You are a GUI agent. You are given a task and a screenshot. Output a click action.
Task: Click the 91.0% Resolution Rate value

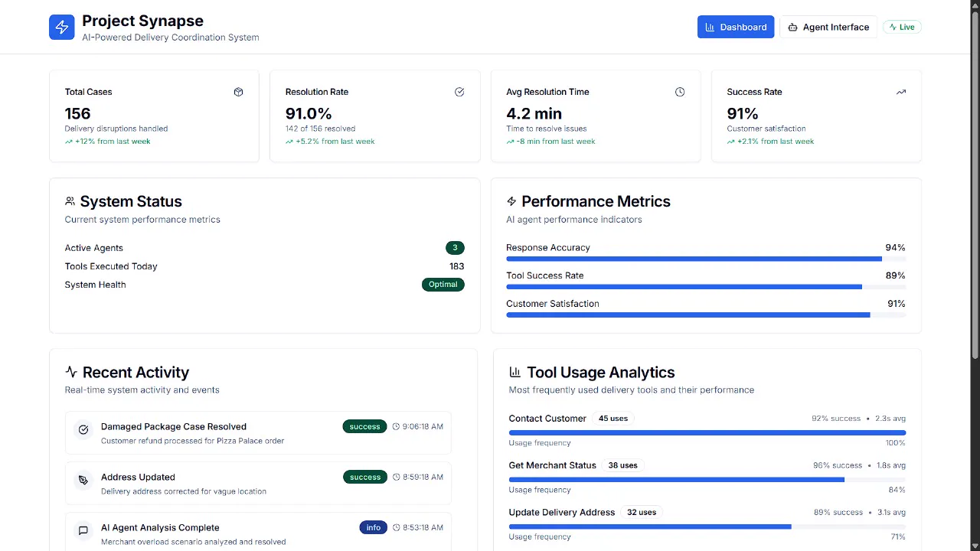tap(309, 113)
